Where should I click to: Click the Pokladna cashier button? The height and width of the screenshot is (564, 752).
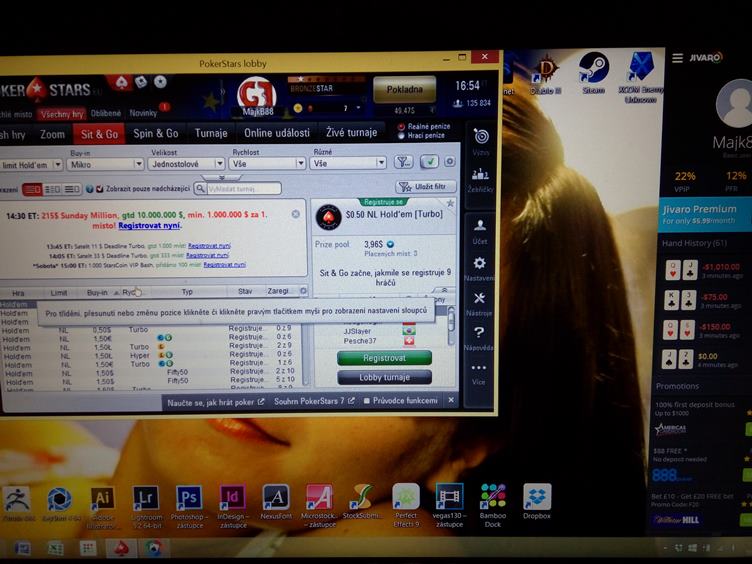click(405, 89)
